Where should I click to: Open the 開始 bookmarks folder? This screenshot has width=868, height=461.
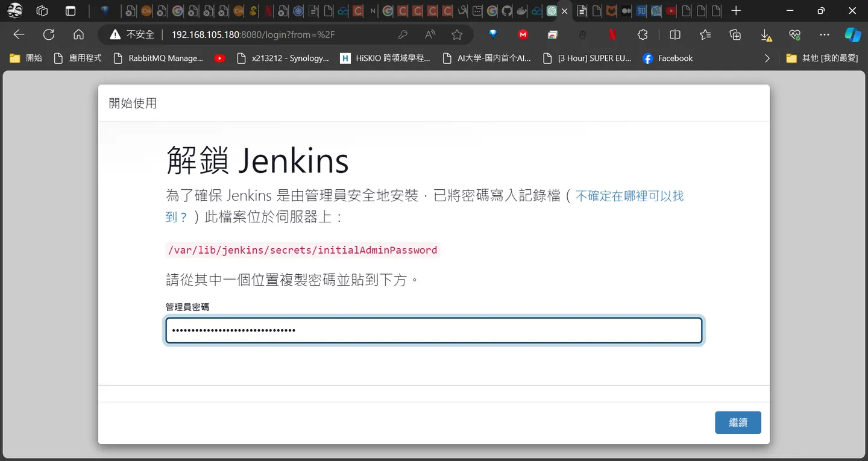26,58
